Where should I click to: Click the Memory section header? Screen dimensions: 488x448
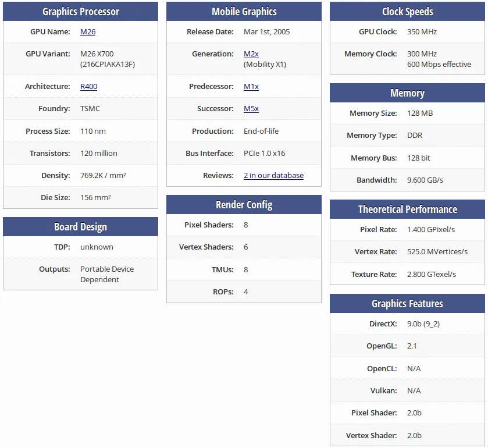pyautogui.click(x=407, y=93)
